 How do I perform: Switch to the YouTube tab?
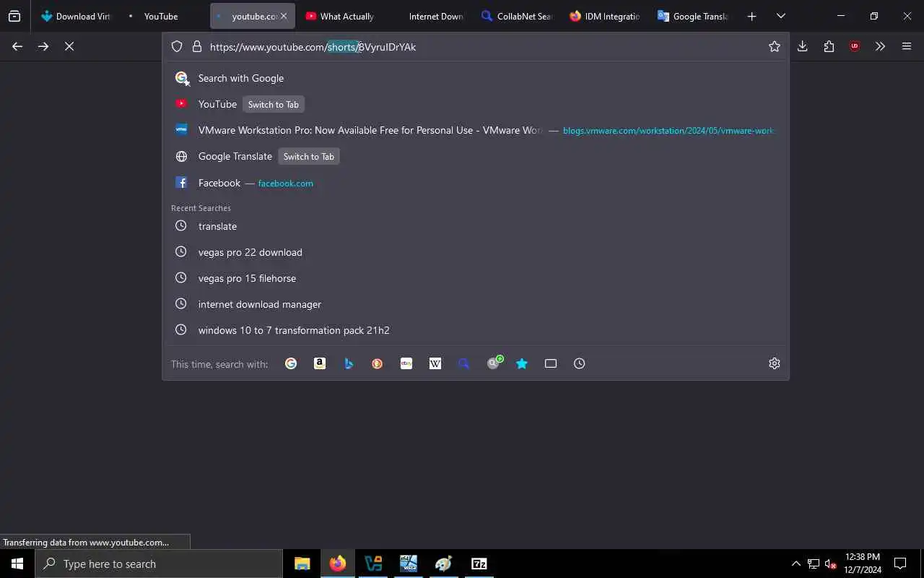165,16
